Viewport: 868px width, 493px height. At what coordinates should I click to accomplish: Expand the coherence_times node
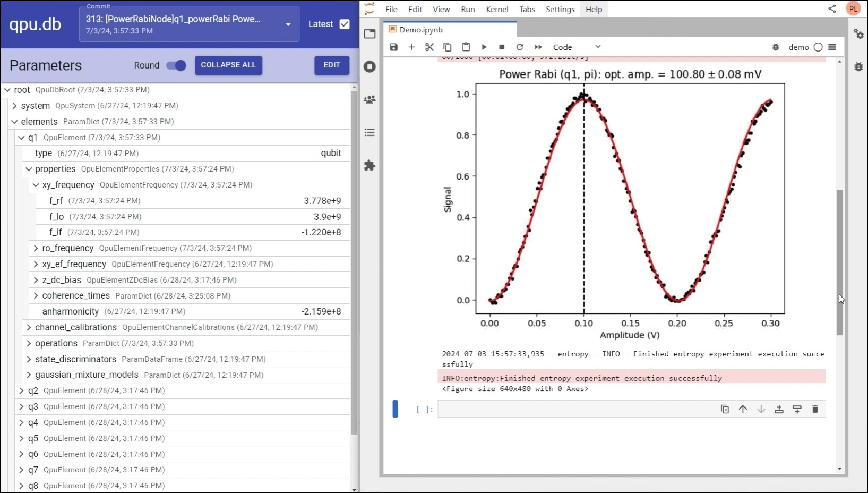pyautogui.click(x=36, y=295)
